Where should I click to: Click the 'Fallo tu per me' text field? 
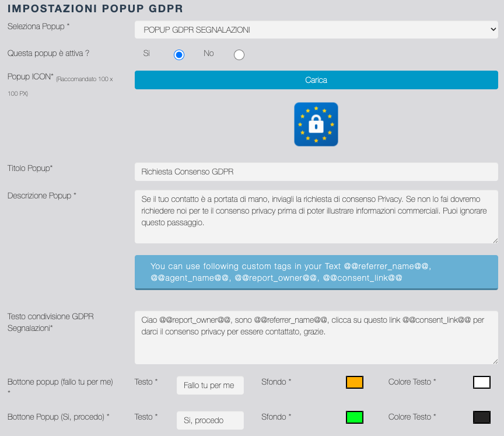tap(210, 385)
